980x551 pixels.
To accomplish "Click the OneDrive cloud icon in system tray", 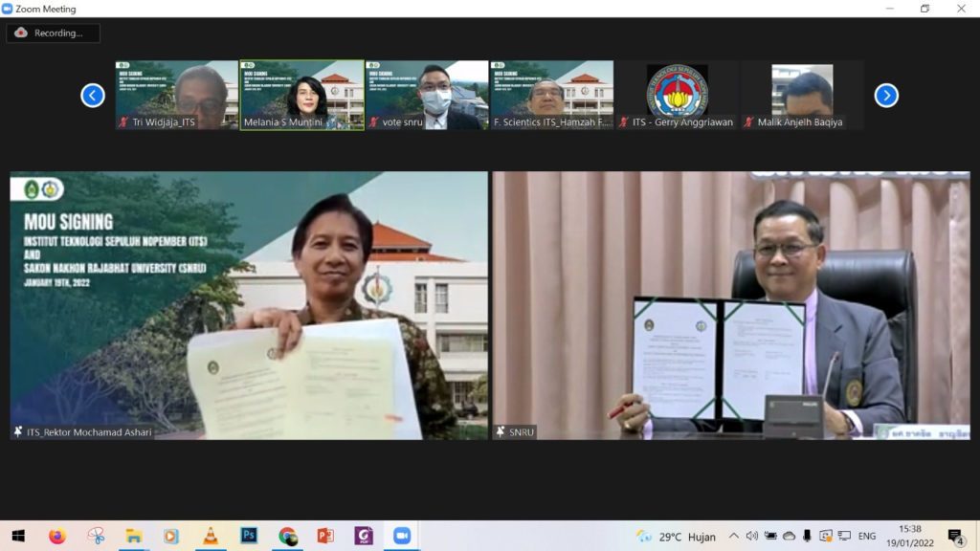I will (x=790, y=537).
